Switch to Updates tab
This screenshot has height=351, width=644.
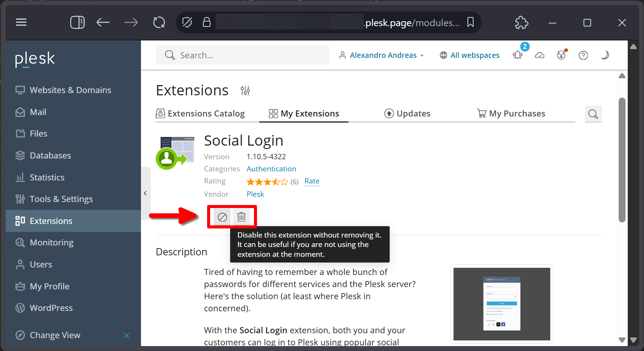(407, 113)
